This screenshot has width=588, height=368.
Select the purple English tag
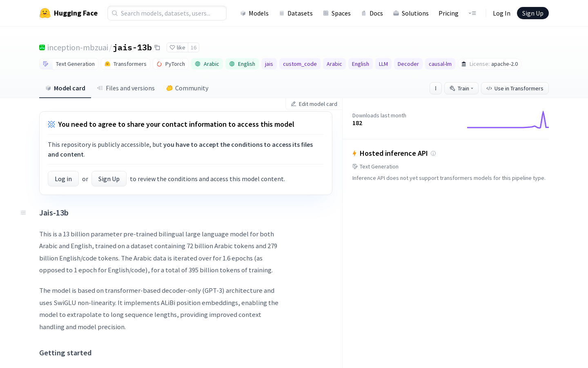point(361,64)
